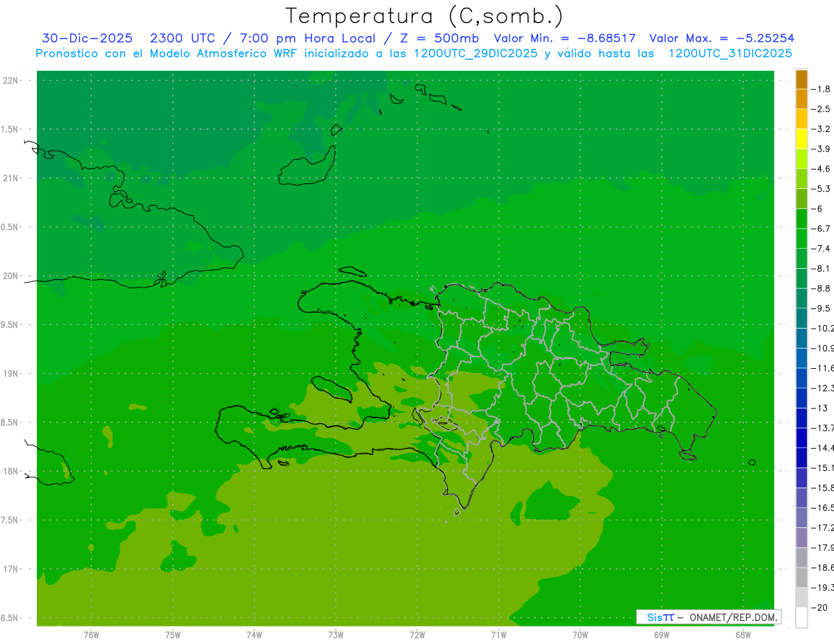Click the -4.6 colorbar value
Viewport: 834px width, 644px height.
[821, 169]
